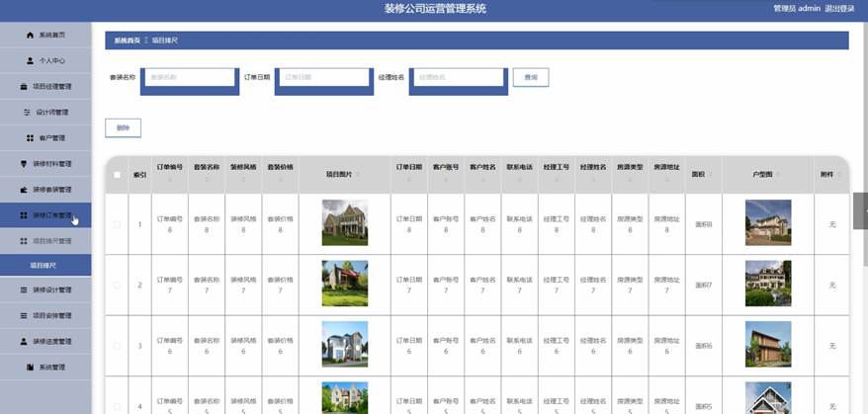
Task: Focus the 经理姓名 search input
Action: pos(459,77)
